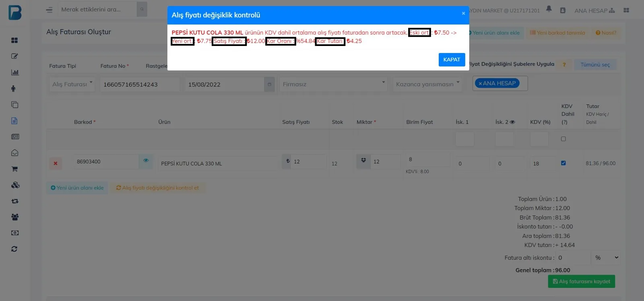Open the invoice document icon in sidebar
644x301 pixels.
click(14, 120)
